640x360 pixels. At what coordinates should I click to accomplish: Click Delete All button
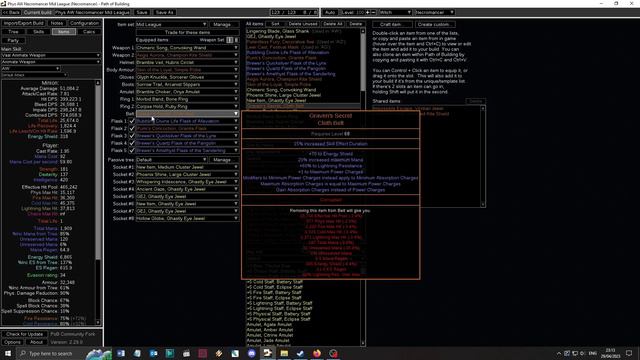point(333,24)
